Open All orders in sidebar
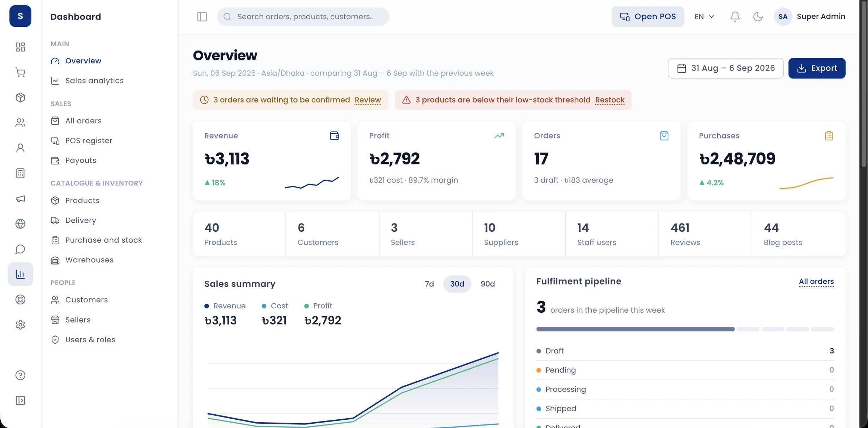 [83, 121]
